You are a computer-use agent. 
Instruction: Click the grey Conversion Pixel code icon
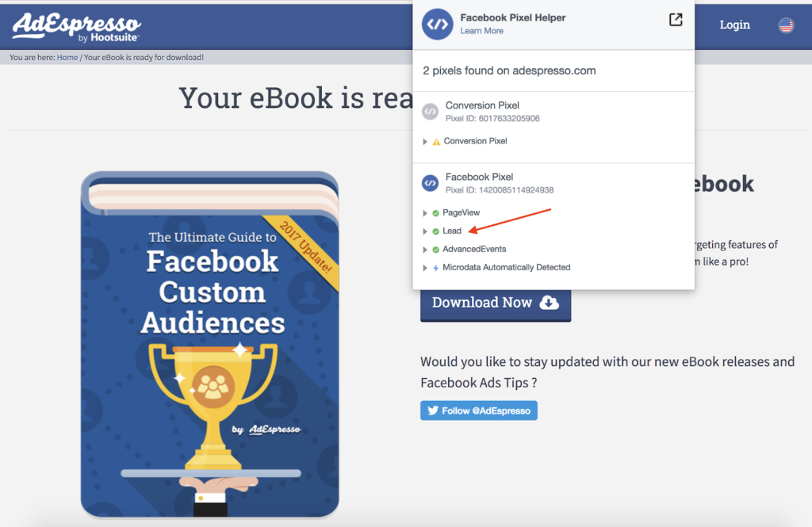click(430, 111)
